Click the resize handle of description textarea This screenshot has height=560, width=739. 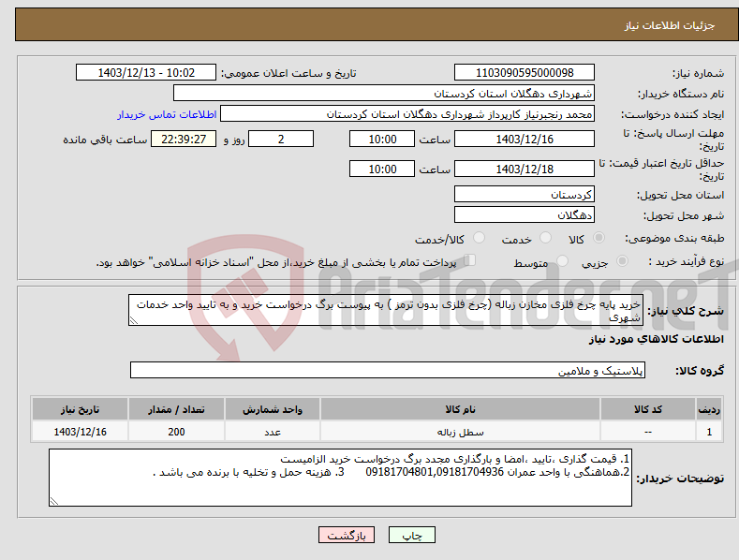134,320
